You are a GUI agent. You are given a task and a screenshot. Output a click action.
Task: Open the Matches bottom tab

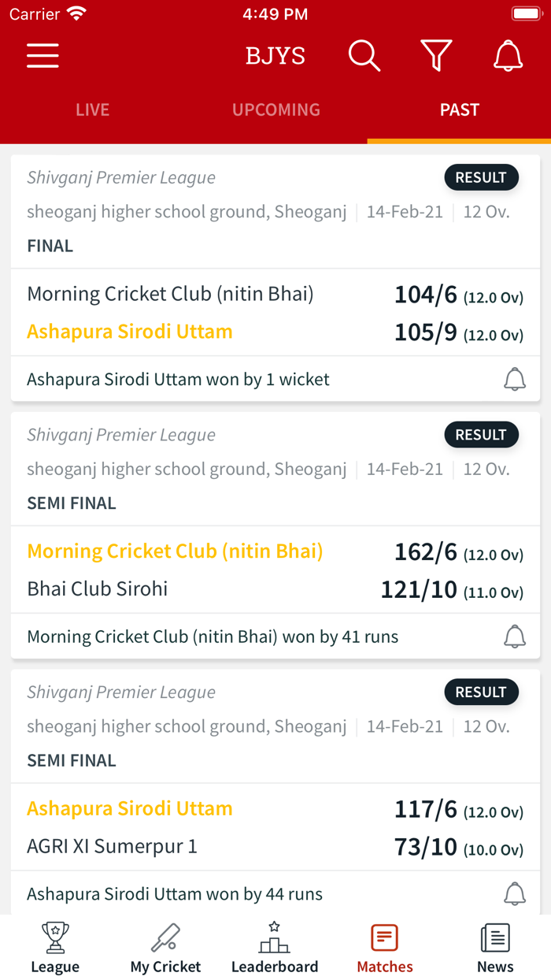coord(385,948)
